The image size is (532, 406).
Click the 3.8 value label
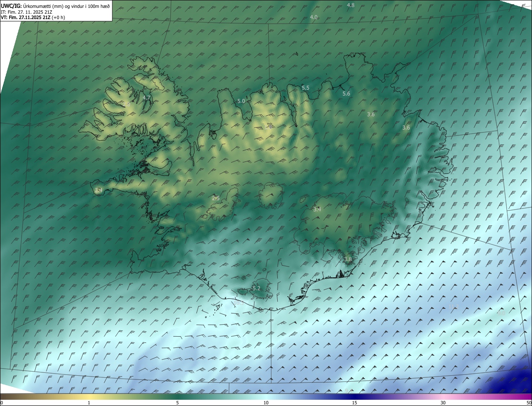click(348, 259)
